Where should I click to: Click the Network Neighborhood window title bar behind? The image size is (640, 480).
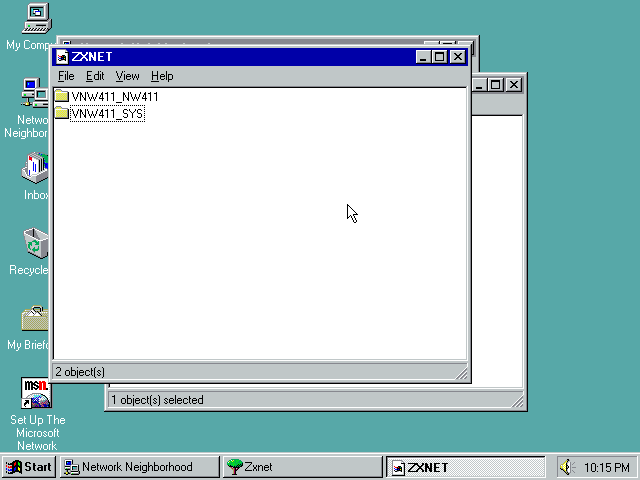(x=245, y=42)
